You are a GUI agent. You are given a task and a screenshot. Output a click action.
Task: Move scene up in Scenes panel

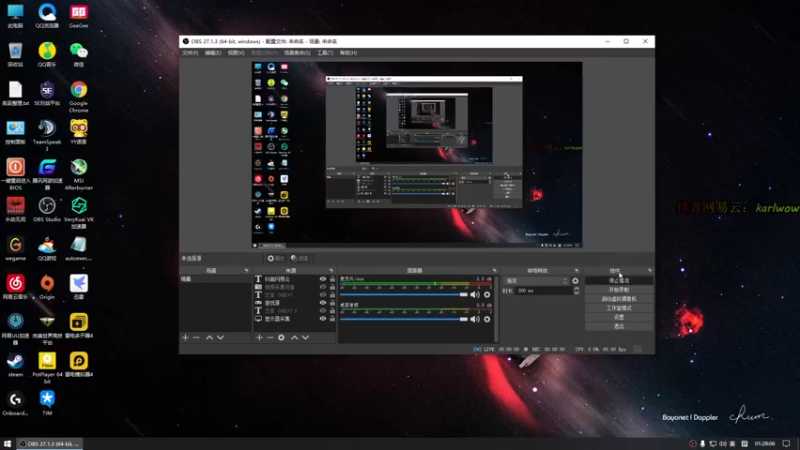coord(209,337)
